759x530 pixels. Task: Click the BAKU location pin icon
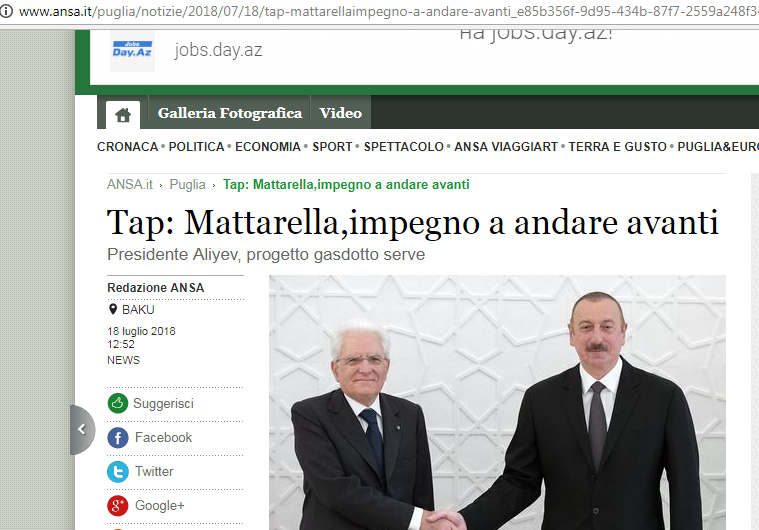(113, 309)
